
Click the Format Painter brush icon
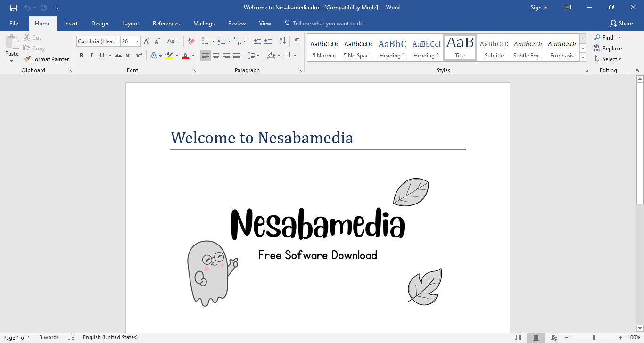(27, 59)
